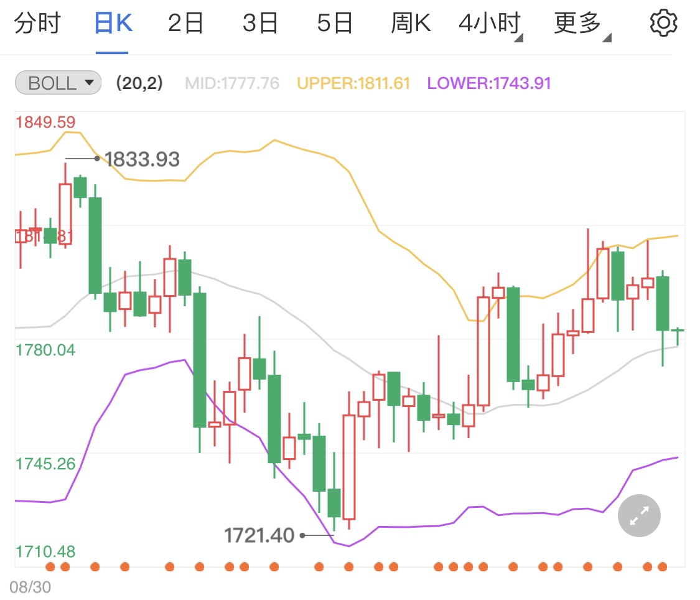The height and width of the screenshot is (600, 700).
Task: Switch to 周K weekly candles
Action: pos(411,24)
